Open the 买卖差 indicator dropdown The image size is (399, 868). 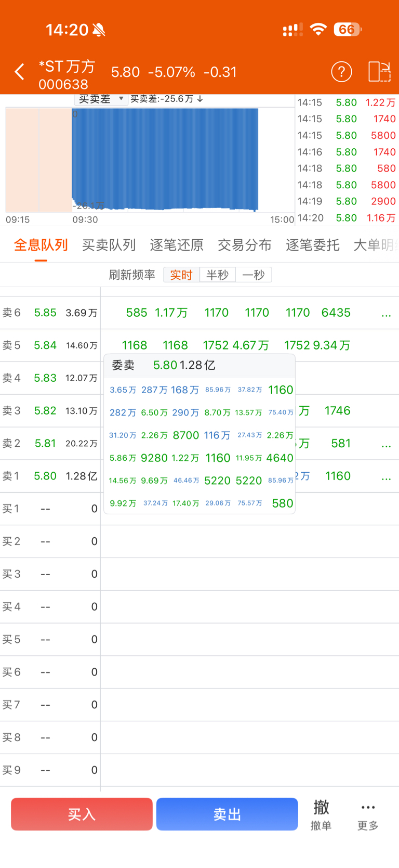click(101, 99)
